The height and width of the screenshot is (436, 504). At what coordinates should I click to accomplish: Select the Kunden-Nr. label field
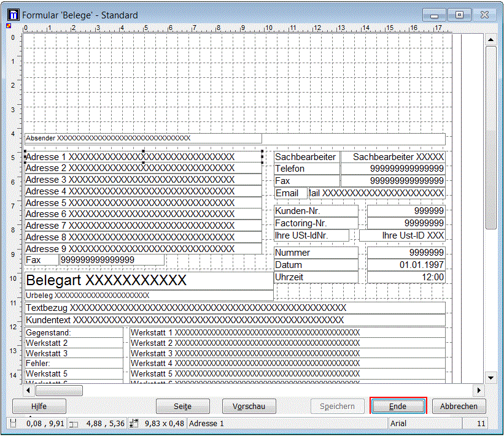[x=316, y=212]
